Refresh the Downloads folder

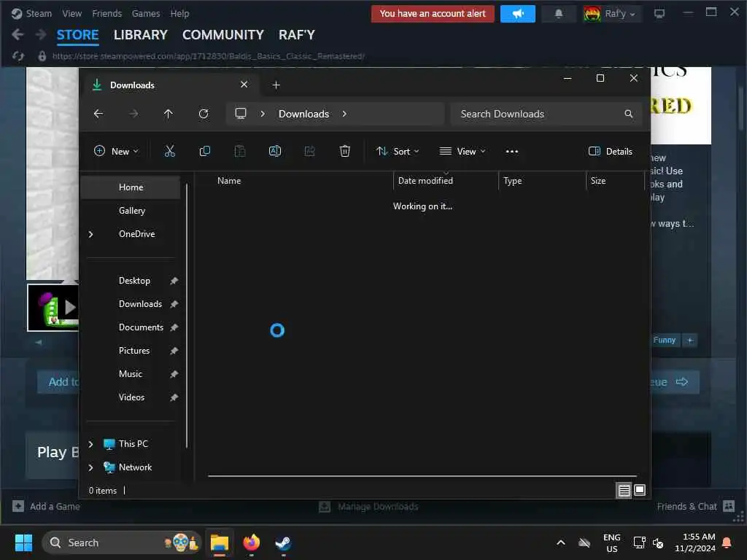(204, 114)
